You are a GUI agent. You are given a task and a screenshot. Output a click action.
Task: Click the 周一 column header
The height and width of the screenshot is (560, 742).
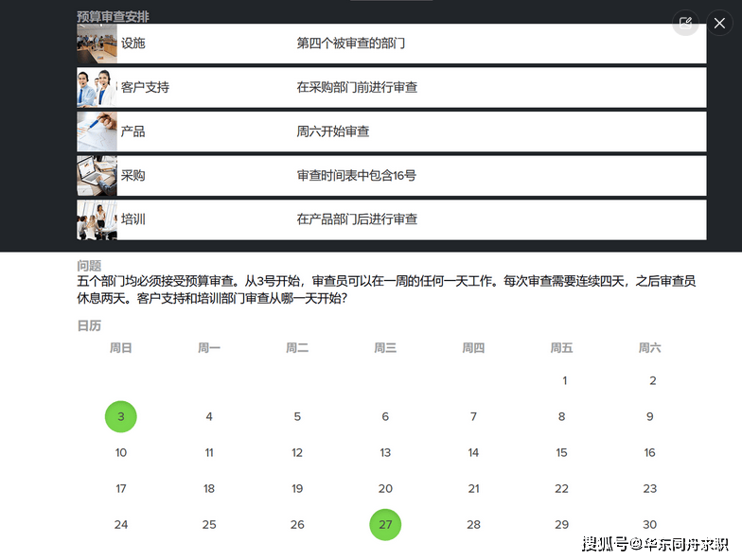pyautogui.click(x=209, y=348)
